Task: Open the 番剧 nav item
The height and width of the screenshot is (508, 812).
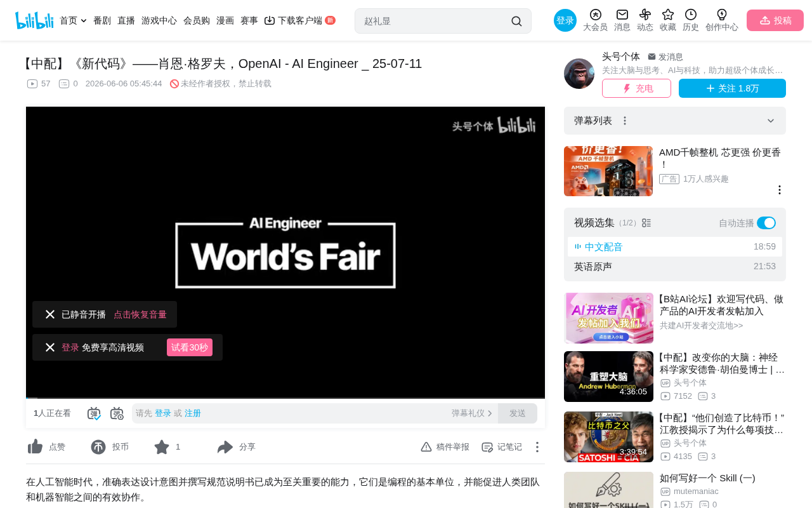Action: [x=102, y=20]
